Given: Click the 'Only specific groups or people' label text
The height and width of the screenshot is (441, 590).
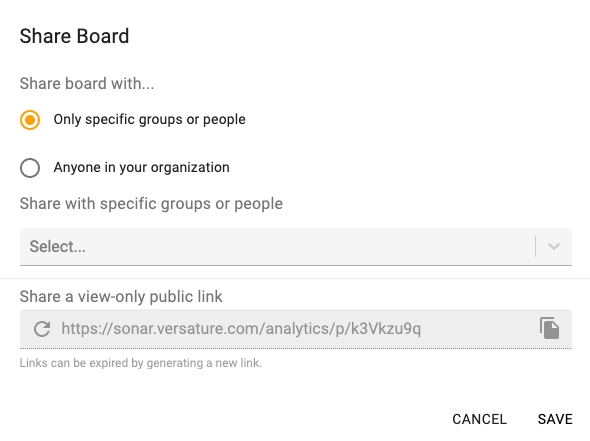Looking at the screenshot, I should [x=149, y=120].
